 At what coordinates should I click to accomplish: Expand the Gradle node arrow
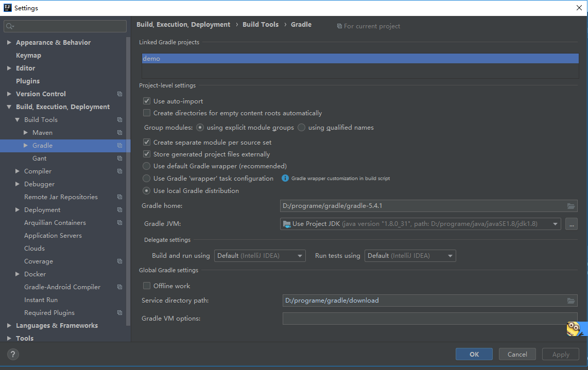pyautogui.click(x=26, y=146)
